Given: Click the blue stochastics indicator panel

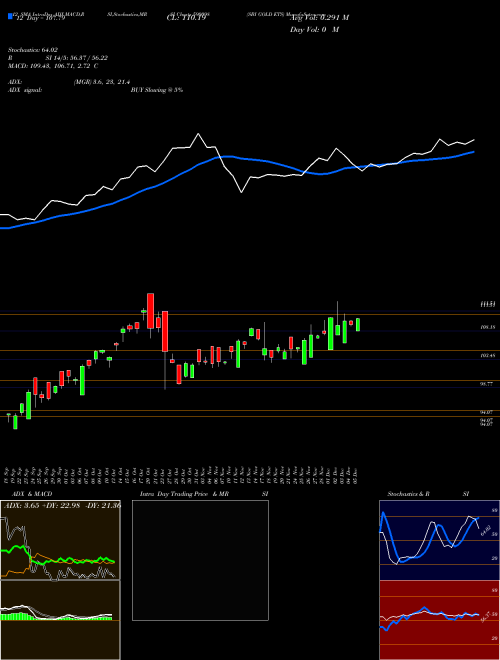Looking at the screenshot, I should 439,540.
